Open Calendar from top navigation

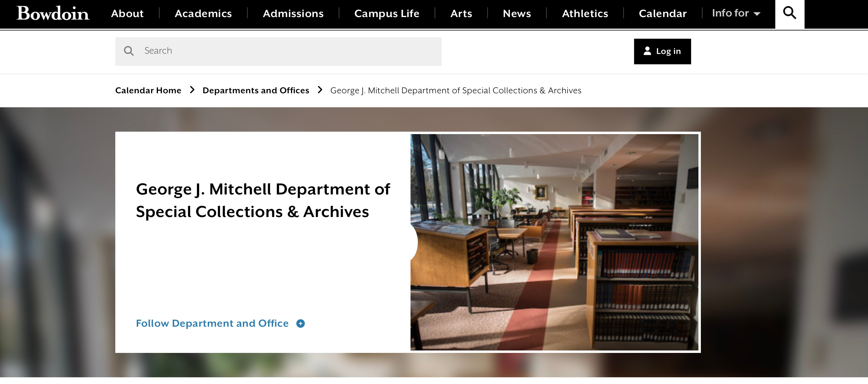point(662,13)
